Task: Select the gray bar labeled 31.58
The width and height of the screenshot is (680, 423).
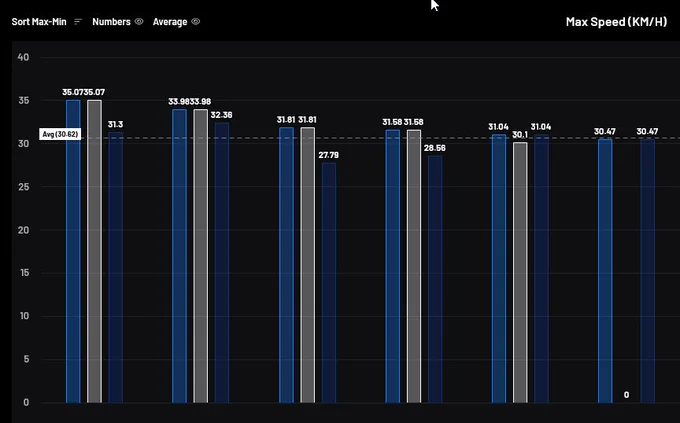Action: (x=414, y=266)
